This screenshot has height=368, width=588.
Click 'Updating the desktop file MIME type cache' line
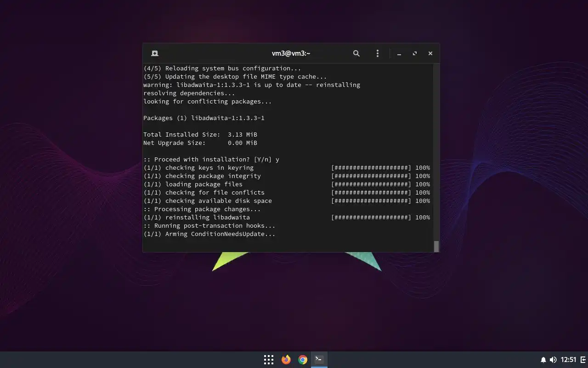click(235, 76)
